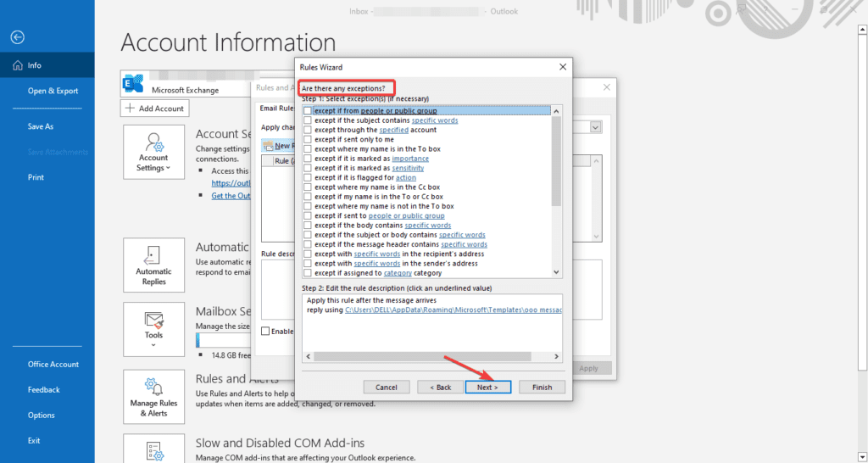This screenshot has height=463, width=868.
Task: Click 'specific words' link in subject exception
Action: (x=435, y=120)
